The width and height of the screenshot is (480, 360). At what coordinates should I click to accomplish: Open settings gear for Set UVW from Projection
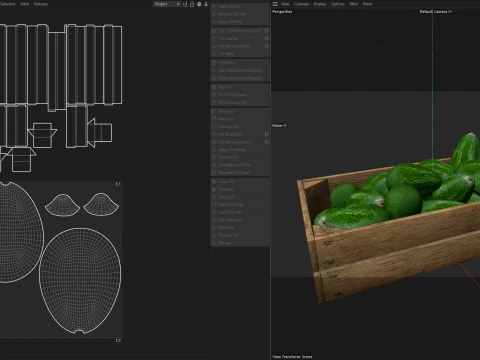pos(266,31)
